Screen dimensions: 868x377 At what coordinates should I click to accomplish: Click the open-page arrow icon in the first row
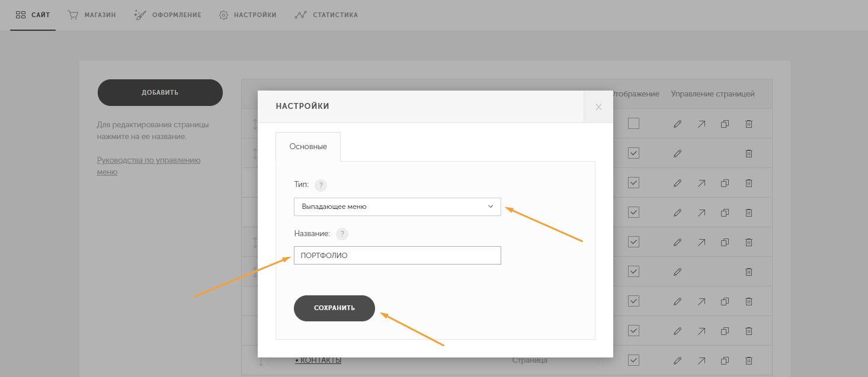702,124
